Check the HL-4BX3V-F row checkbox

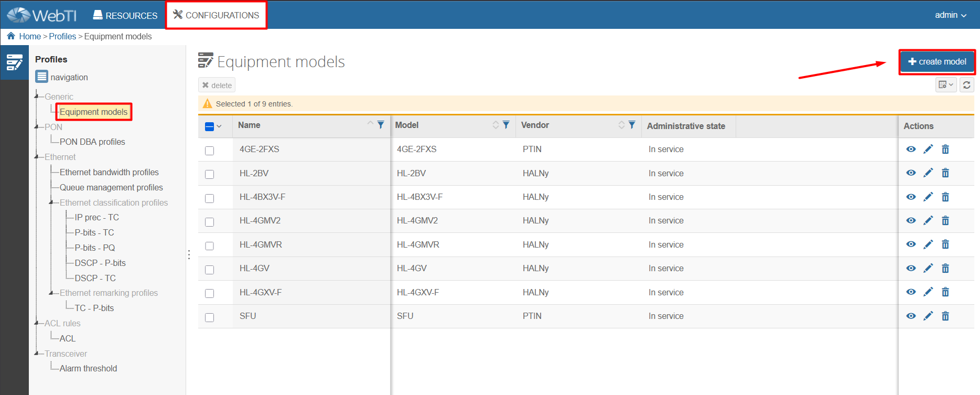coord(210,198)
